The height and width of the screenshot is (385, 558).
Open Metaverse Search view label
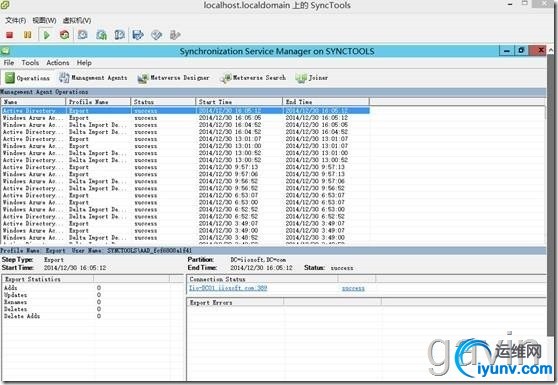coord(259,78)
